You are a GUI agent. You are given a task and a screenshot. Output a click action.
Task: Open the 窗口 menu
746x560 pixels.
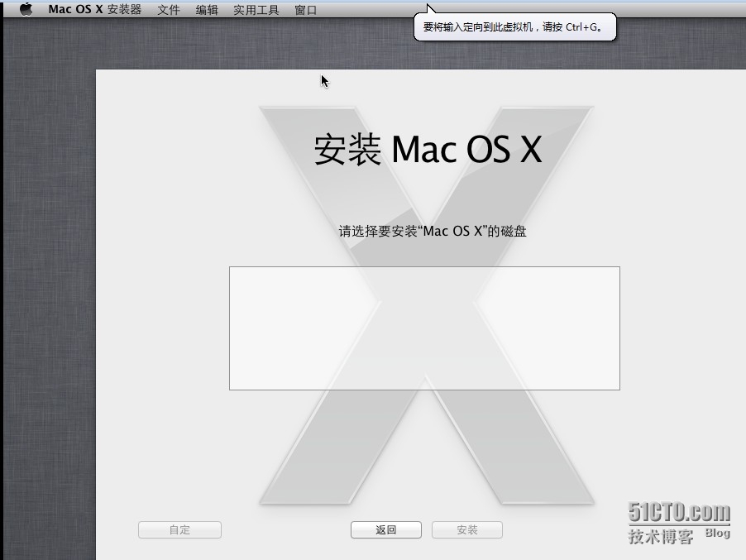tap(305, 10)
